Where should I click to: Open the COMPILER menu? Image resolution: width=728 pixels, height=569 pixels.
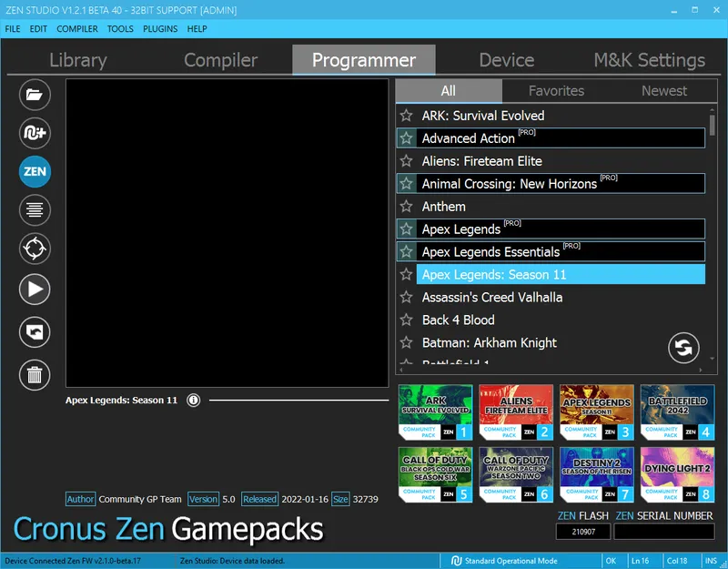point(77,29)
